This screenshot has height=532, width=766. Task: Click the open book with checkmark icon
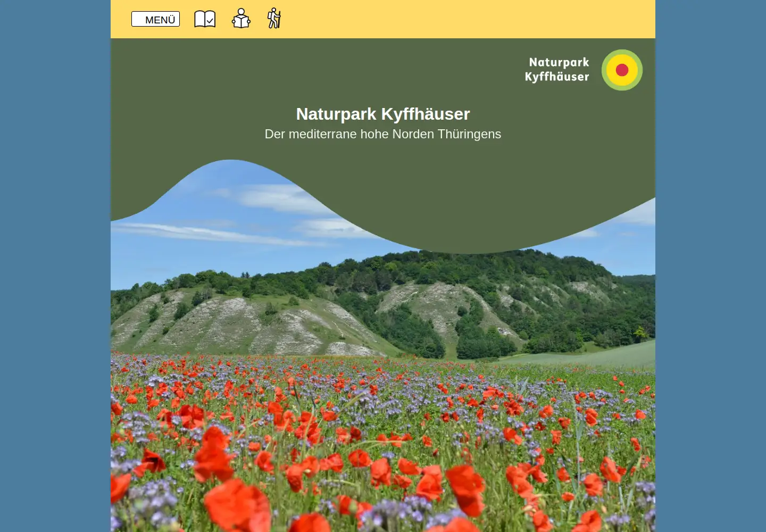tap(205, 19)
